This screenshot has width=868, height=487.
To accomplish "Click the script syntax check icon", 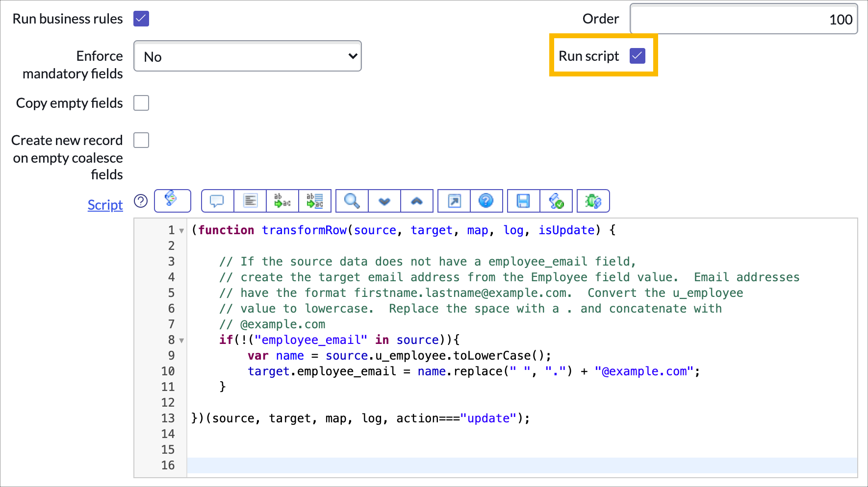I will point(556,201).
